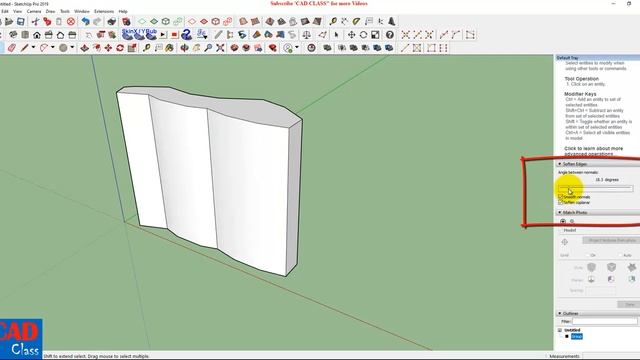The image size is (640, 360).
Task: Click the scales balance icon
Action: pos(307,35)
